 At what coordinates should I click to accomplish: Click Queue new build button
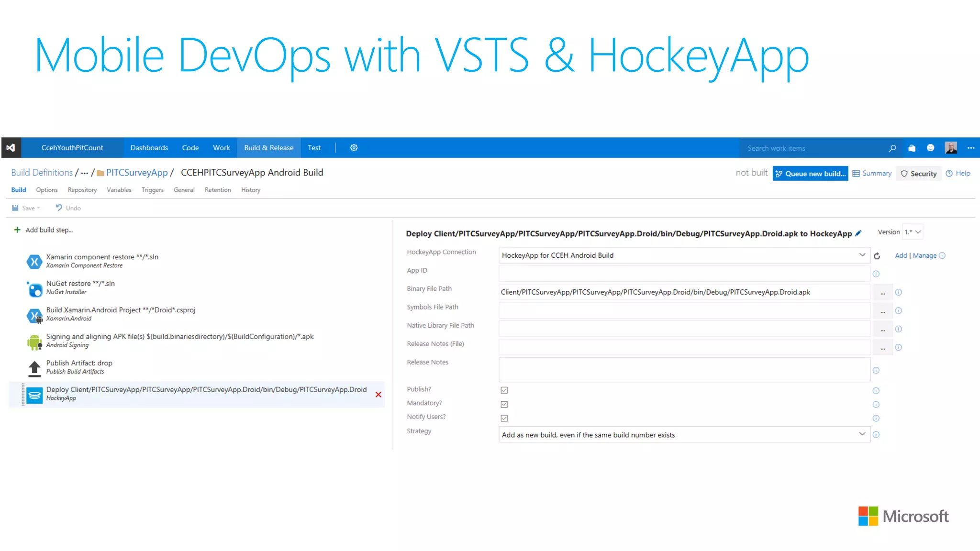(x=810, y=174)
